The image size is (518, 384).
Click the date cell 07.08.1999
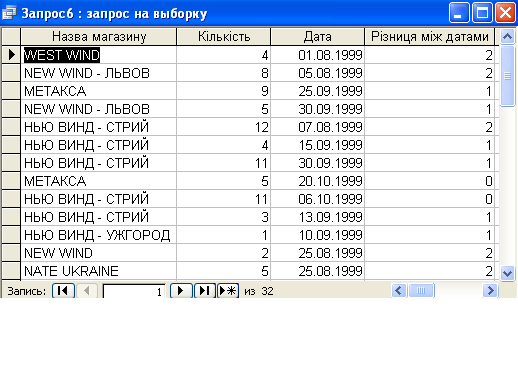[x=317, y=127]
